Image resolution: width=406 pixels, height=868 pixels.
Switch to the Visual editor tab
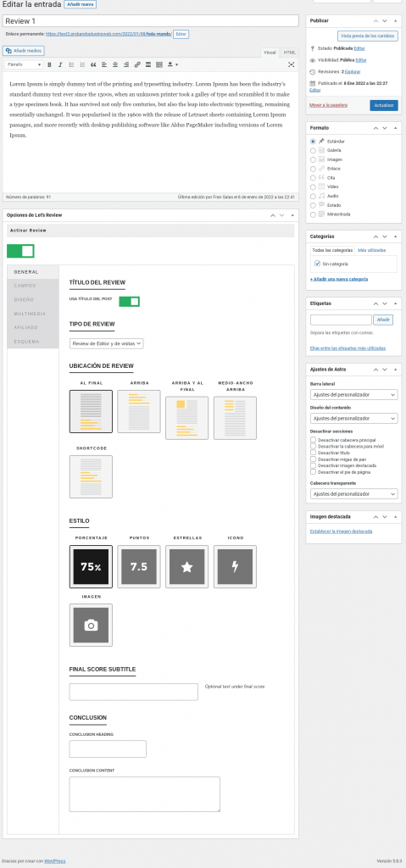(x=270, y=53)
